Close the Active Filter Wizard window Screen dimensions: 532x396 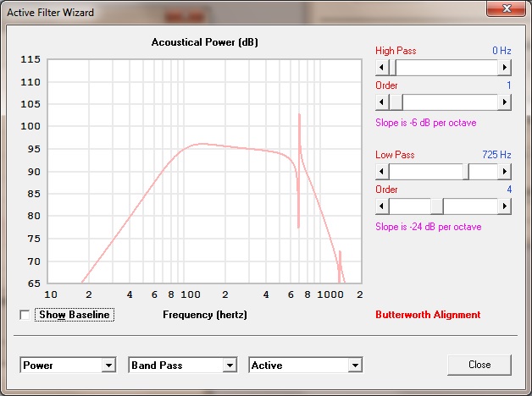click(506, 8)
